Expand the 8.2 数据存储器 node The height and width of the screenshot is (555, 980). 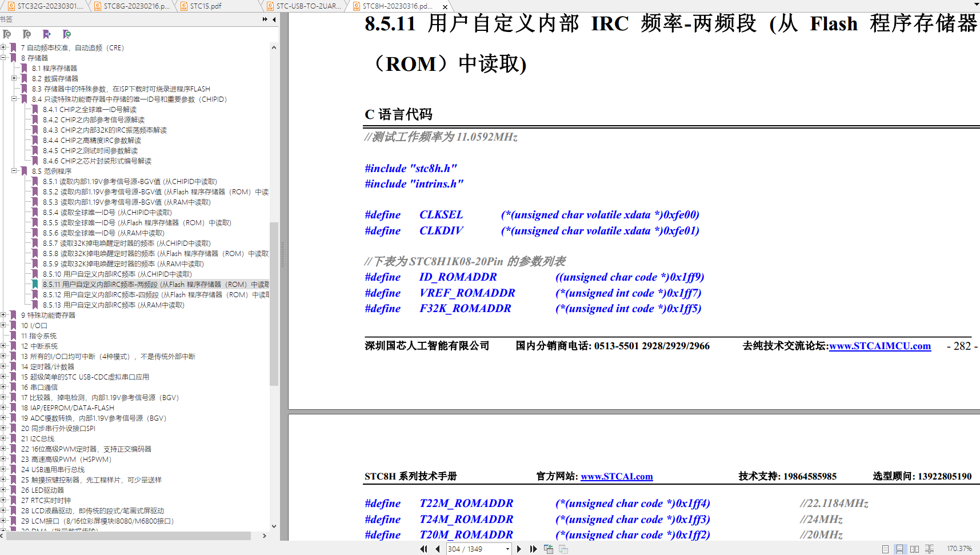14,78
